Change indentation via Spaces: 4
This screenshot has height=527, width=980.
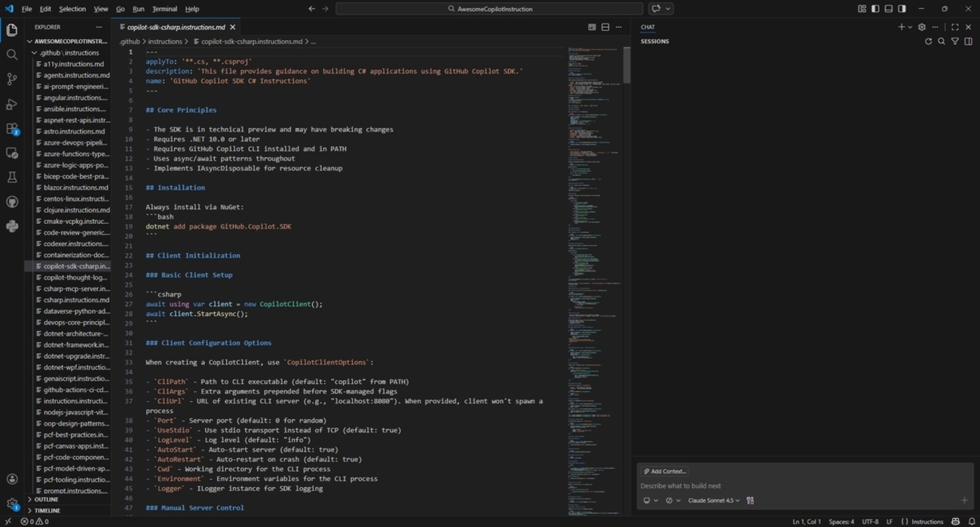pos(841,522)
